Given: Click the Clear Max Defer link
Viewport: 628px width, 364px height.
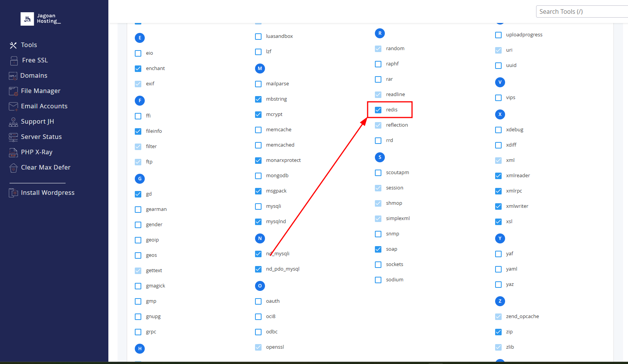Looking at the screenshot, I should tap(46, 167).
